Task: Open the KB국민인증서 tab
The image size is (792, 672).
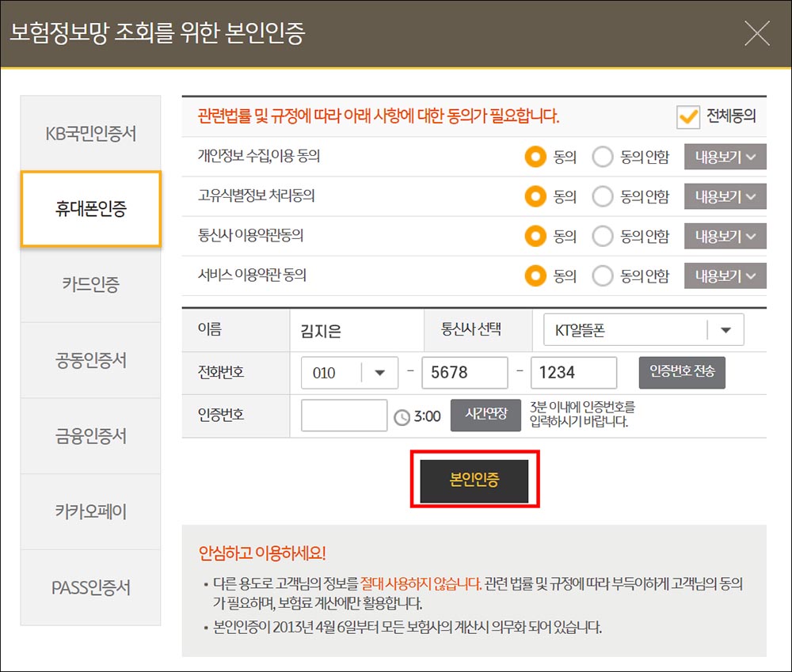Action: (90, 133)
